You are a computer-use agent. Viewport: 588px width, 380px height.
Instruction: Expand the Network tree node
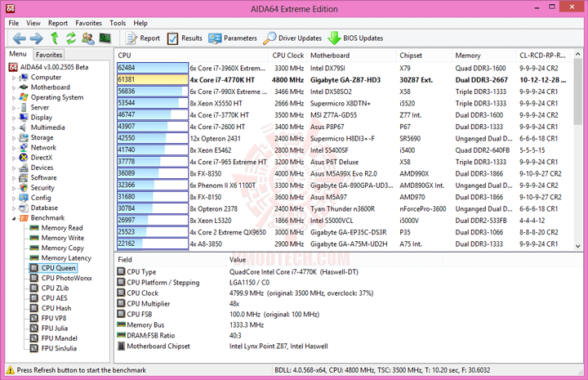14,148
